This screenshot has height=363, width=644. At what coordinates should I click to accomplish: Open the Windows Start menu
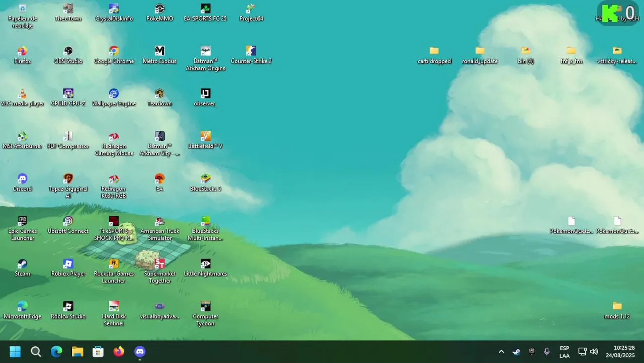pos(15,352)
